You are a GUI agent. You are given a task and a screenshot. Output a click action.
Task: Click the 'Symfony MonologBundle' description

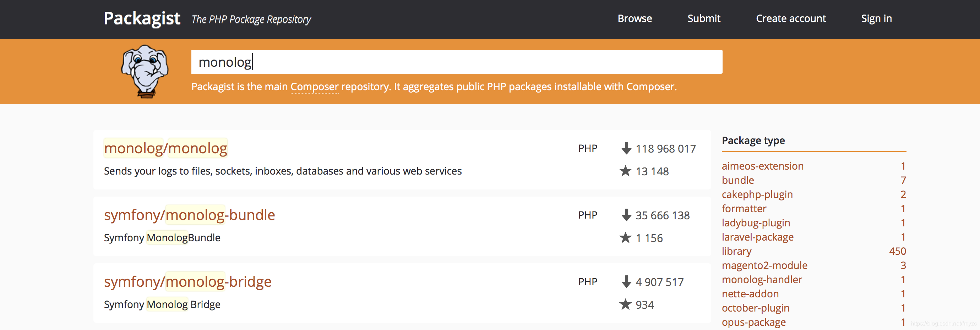162,238
